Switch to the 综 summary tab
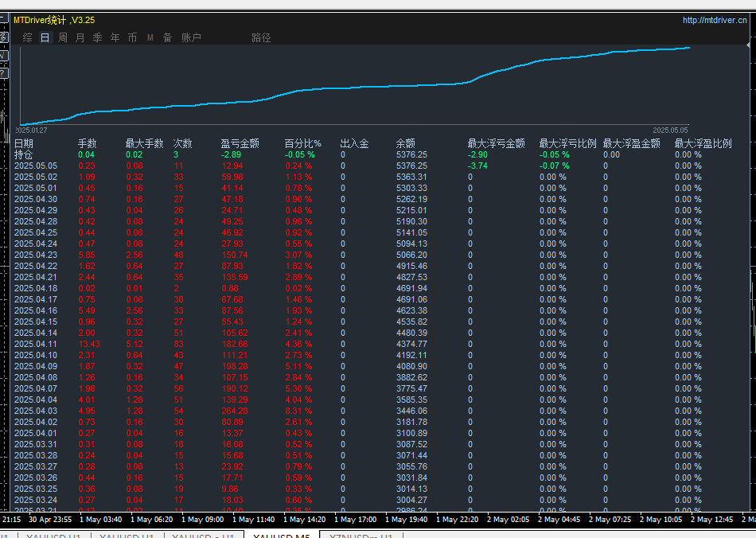The image size is (756, 538). coord(28,37)
